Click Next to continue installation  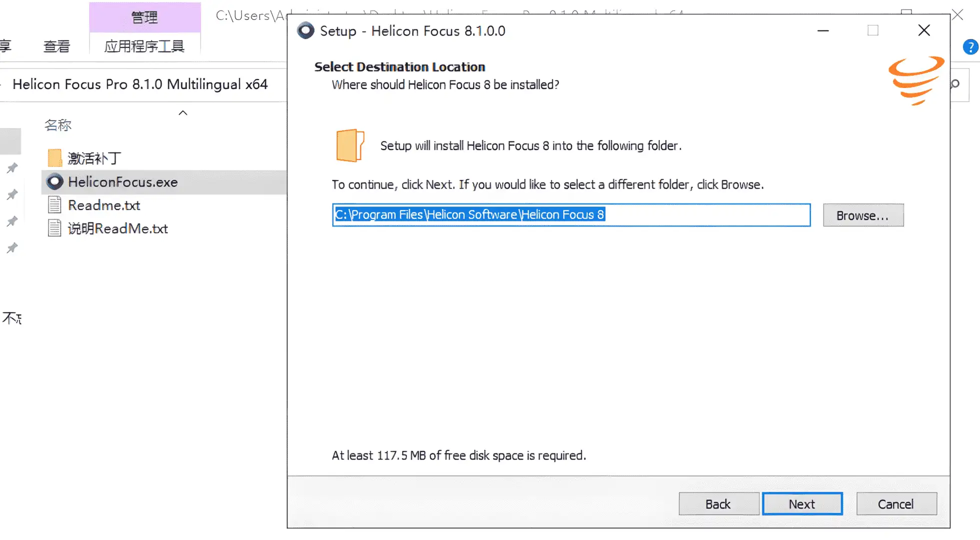802,504
